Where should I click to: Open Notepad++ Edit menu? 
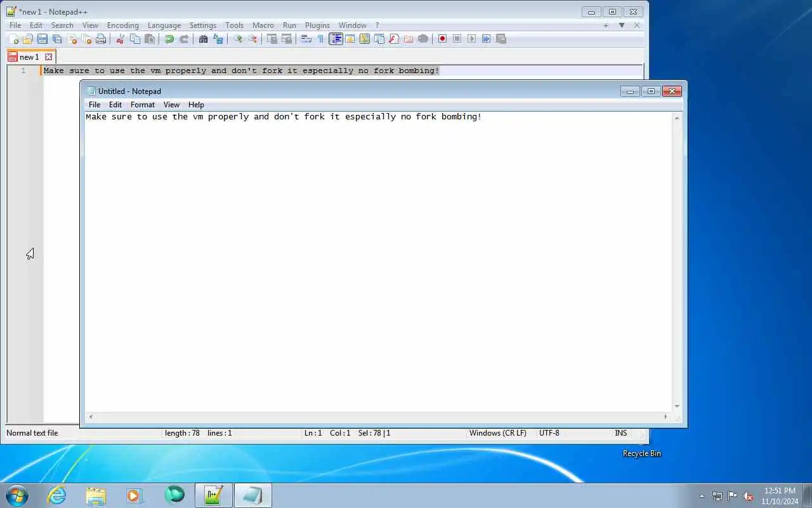point(36,25)
